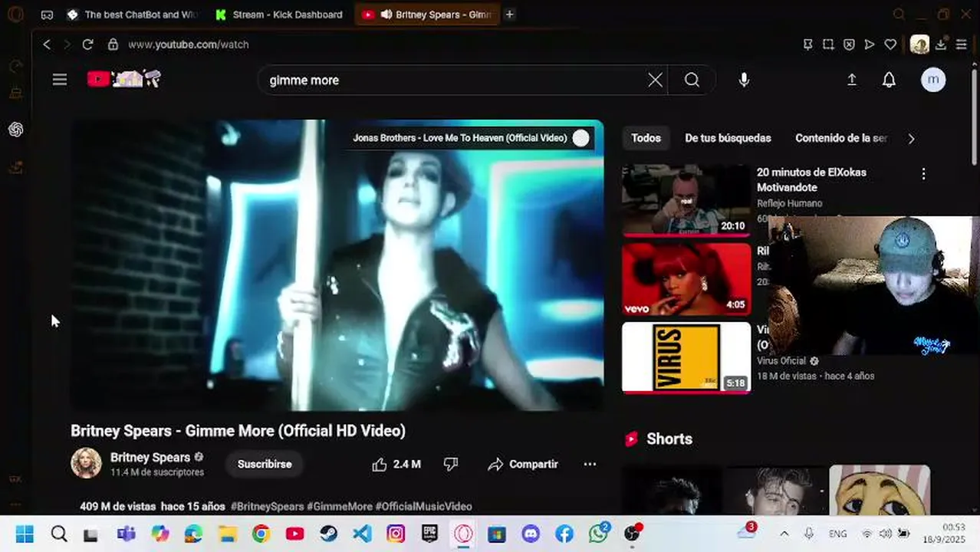Image resolution: width=980 pixels, height=552 pixels.
Task: Open the #BritneySpears hashtag link
Action: click(267, 506)
